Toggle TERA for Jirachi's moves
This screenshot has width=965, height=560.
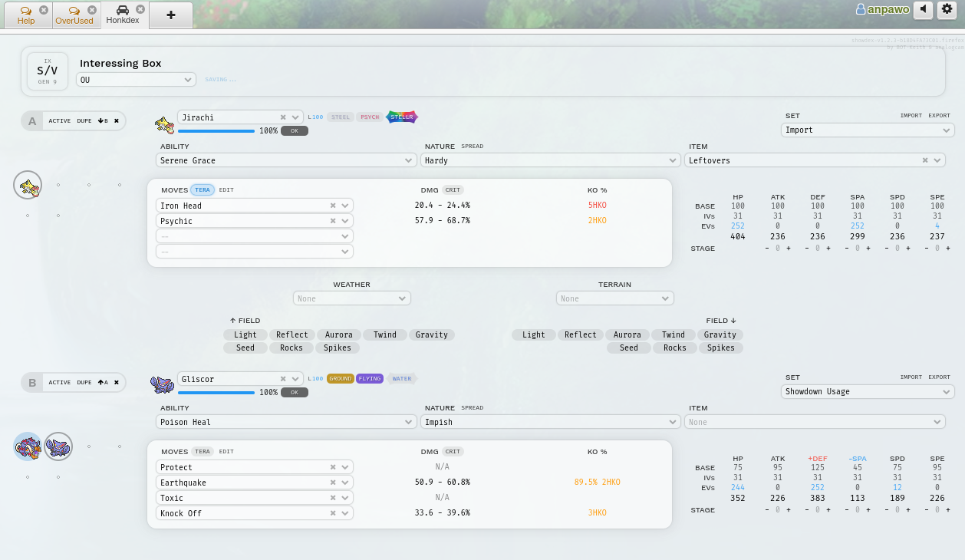tap(203, 190)
